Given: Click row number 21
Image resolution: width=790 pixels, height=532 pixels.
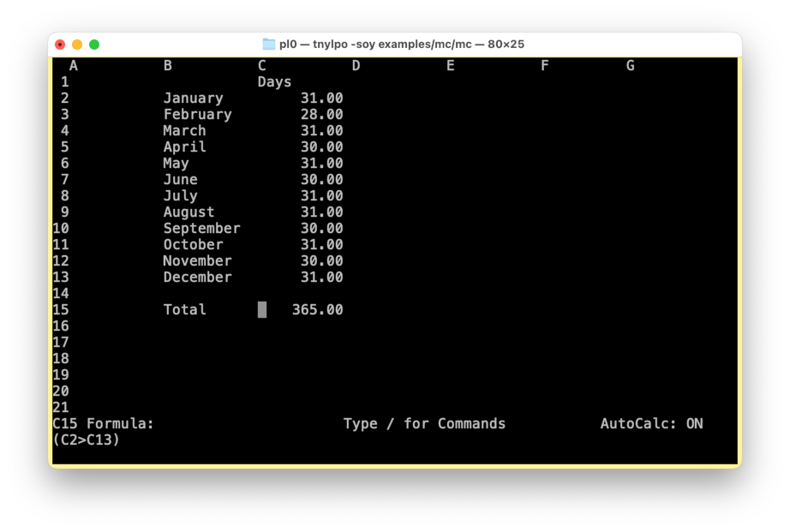Looking at the screenshot, I should click(x=61, y=407).
